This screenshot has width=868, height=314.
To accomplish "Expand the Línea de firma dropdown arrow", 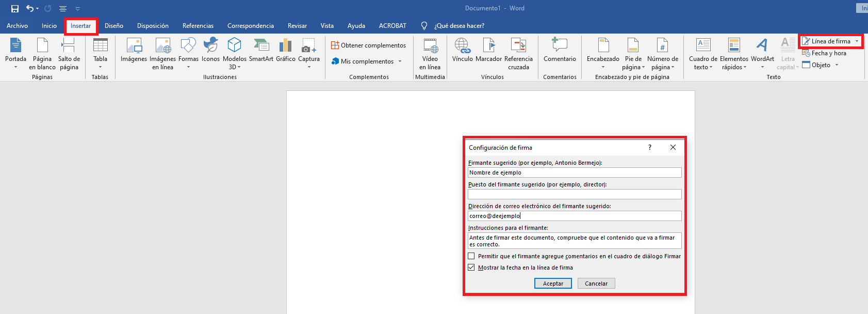I will [x=857, y=41].
